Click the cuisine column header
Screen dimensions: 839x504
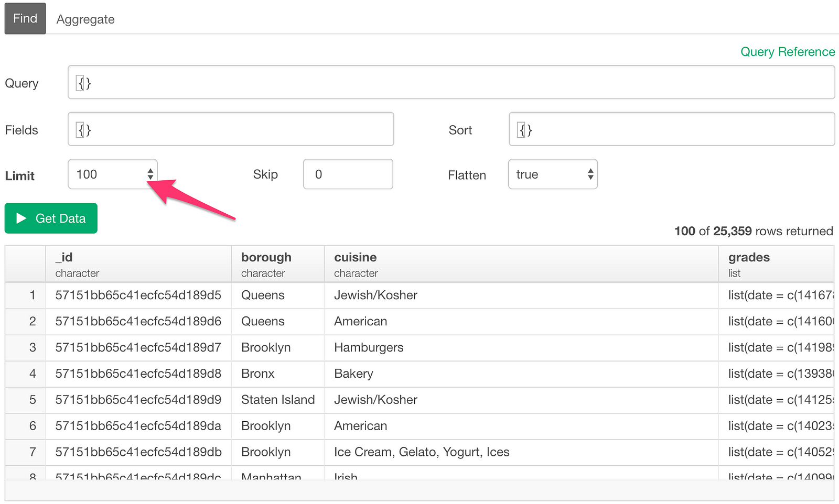pyautogui.click(x=521, y=265)
